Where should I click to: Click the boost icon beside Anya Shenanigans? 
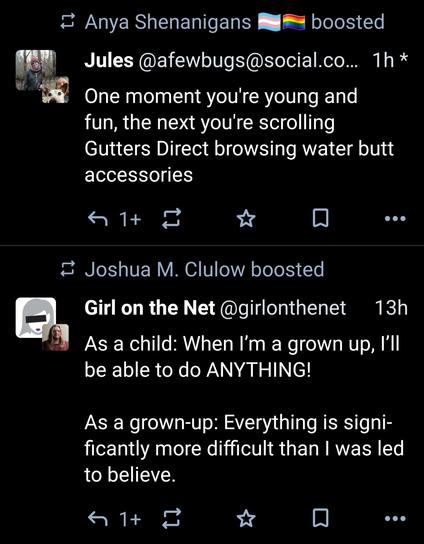[x=67, y=22]
